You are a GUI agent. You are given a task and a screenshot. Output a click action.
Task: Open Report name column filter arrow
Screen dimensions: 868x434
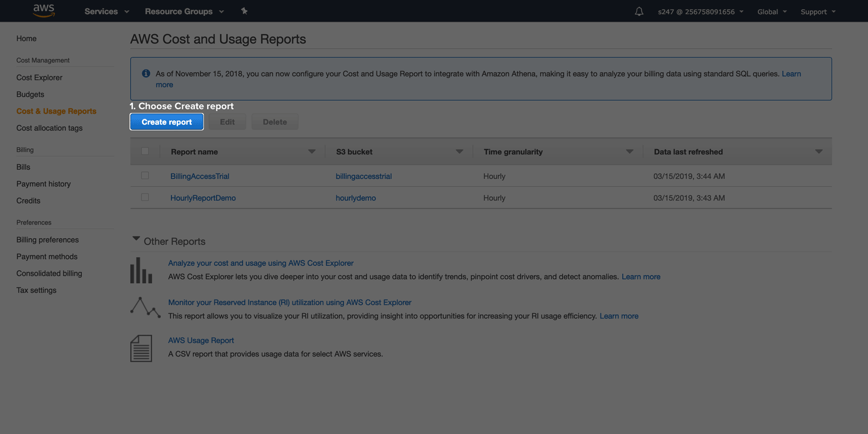(312, 151)
